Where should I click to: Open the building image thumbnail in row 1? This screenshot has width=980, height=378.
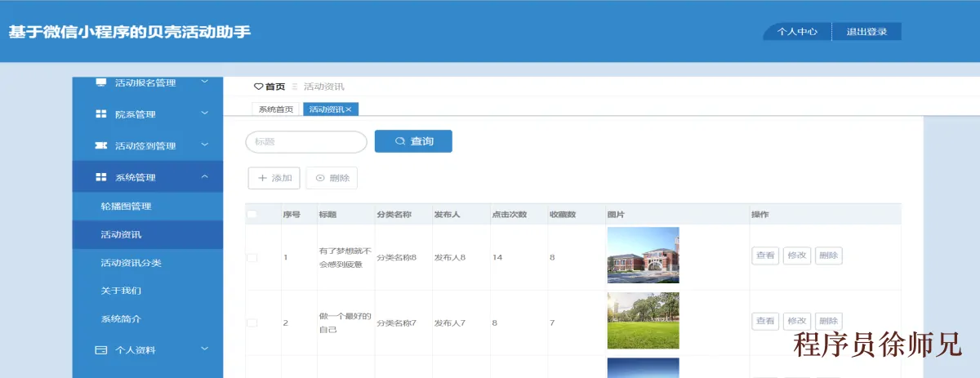click(x=644, y=256)
